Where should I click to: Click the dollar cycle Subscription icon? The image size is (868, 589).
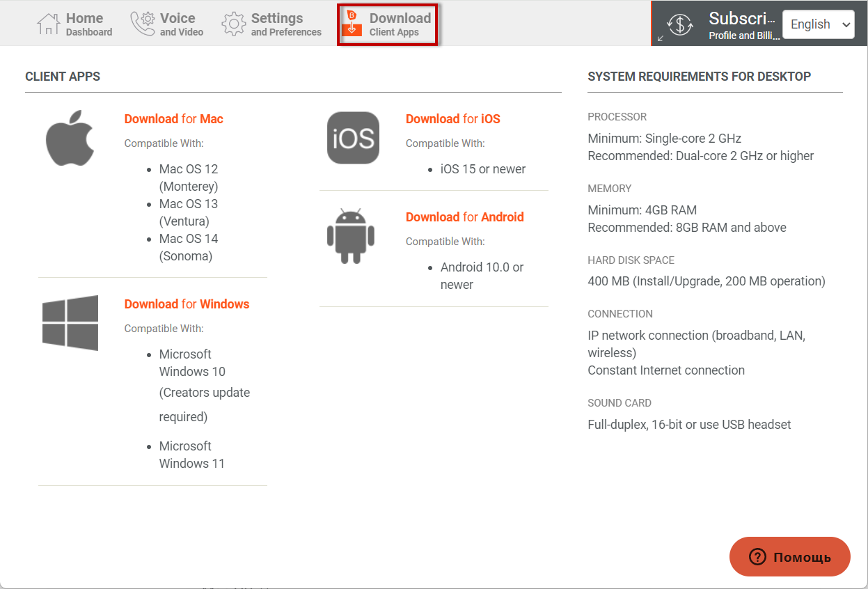(x=679, y=24)
